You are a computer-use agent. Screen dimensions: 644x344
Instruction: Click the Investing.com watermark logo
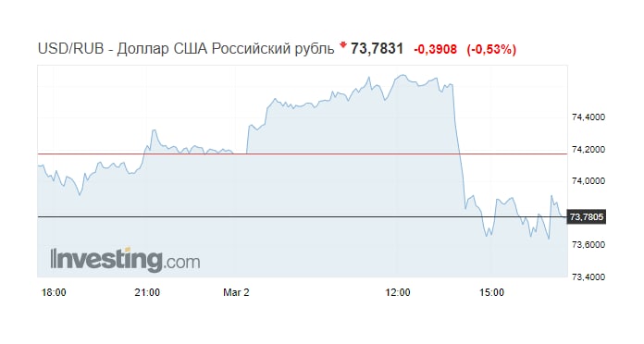click(125, 259)
